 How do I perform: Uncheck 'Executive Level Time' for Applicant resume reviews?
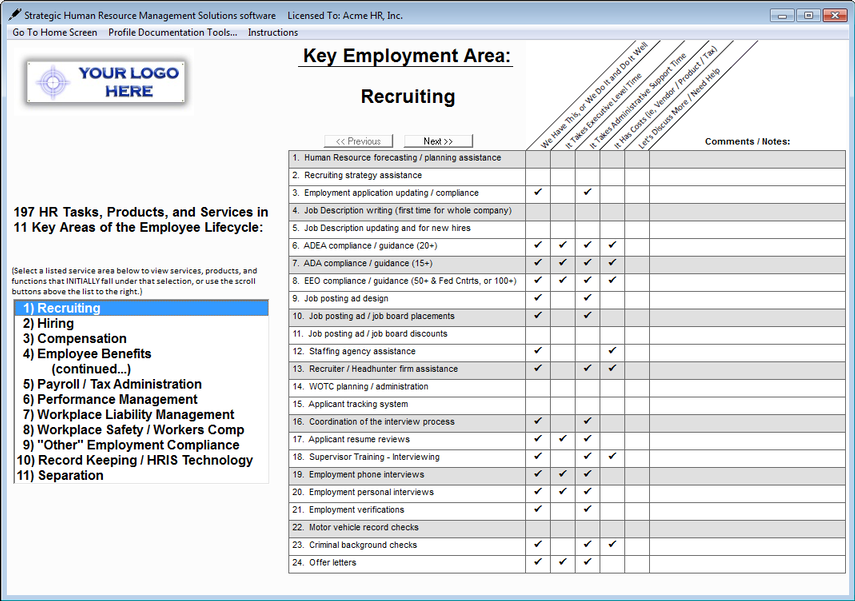coord(563,439)
